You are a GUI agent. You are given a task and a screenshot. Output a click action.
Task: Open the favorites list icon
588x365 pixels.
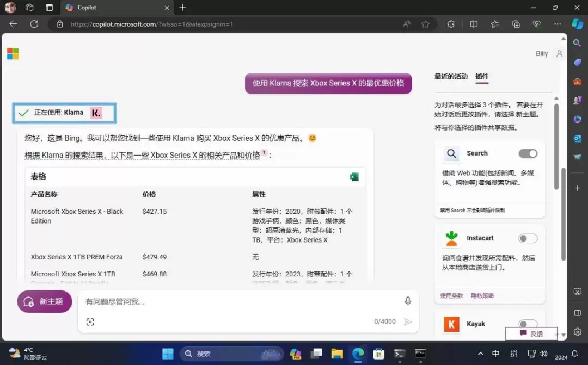[x=494, y=24]
